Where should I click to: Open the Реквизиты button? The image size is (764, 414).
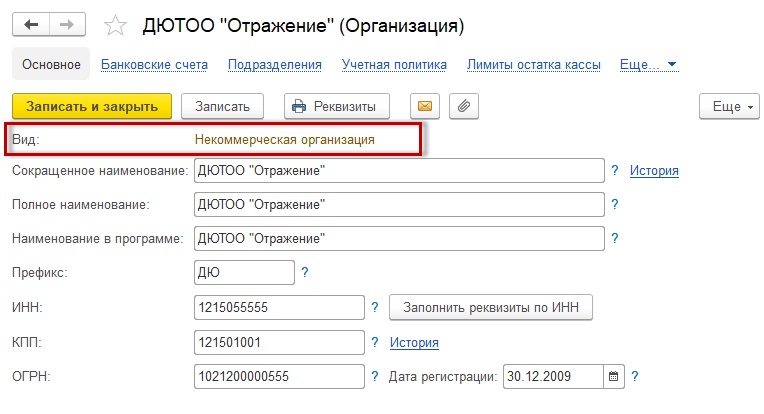pos(337,106)
